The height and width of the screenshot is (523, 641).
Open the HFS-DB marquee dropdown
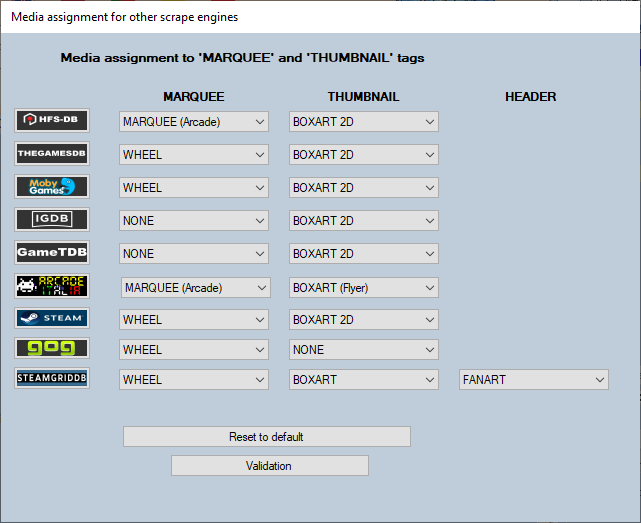[x=194, y=122]
